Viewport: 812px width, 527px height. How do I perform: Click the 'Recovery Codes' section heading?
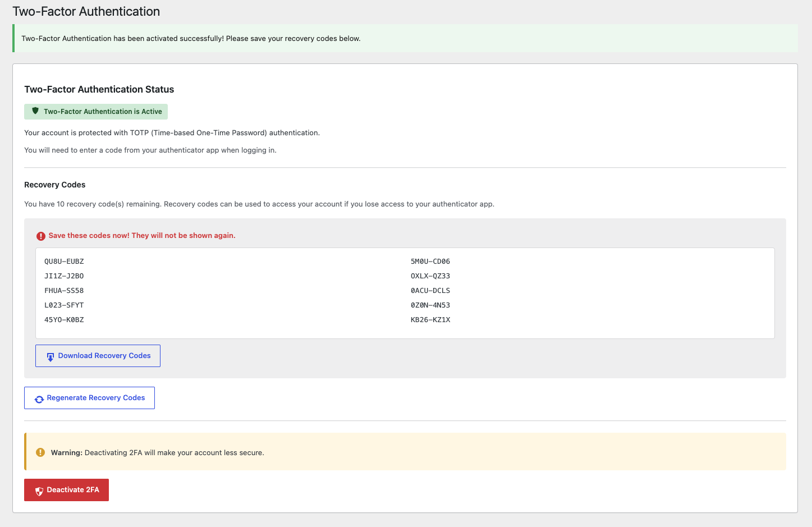point(55,185)
